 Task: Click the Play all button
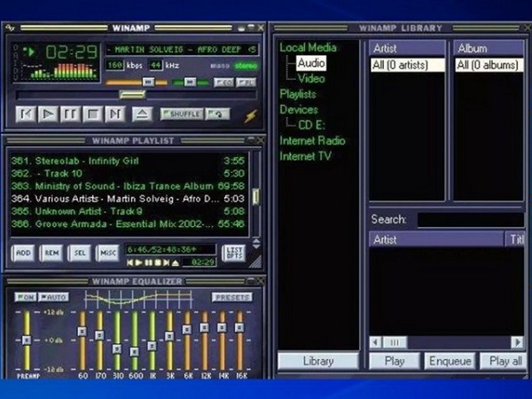(x=504, y=362)
